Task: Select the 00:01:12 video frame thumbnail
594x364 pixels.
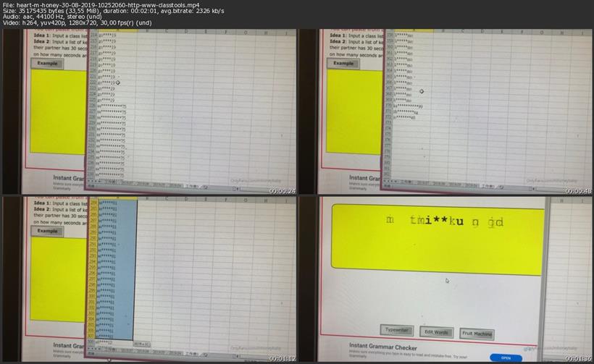Action: [x=148, y=279]
